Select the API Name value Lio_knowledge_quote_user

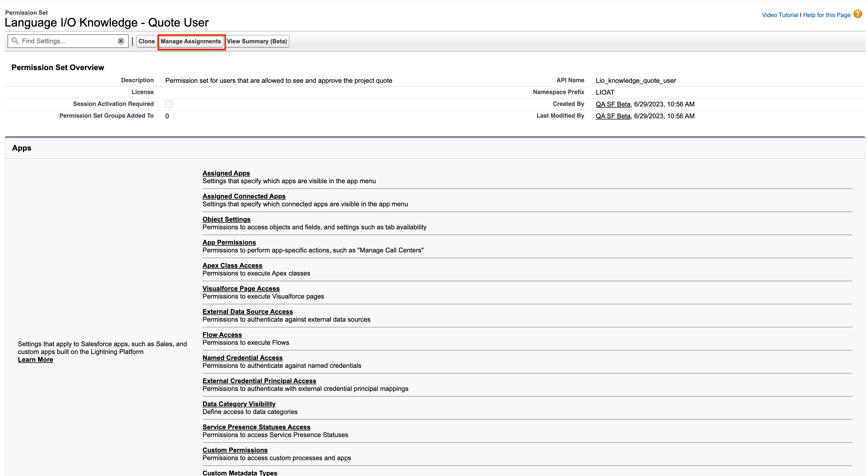pyautogui.click(x=636, y=80)
